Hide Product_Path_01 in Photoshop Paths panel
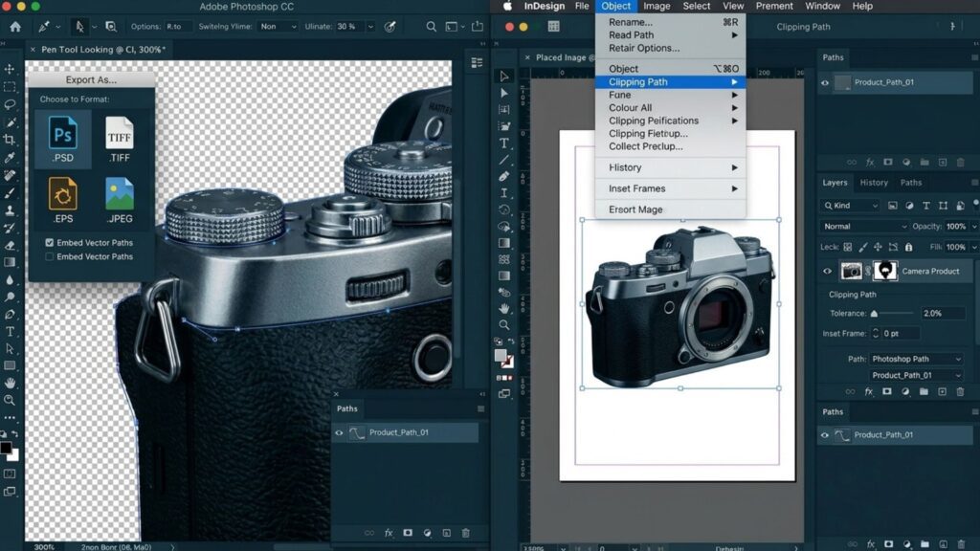The width and height of the screenshot is (980, 551). [339, 432]
